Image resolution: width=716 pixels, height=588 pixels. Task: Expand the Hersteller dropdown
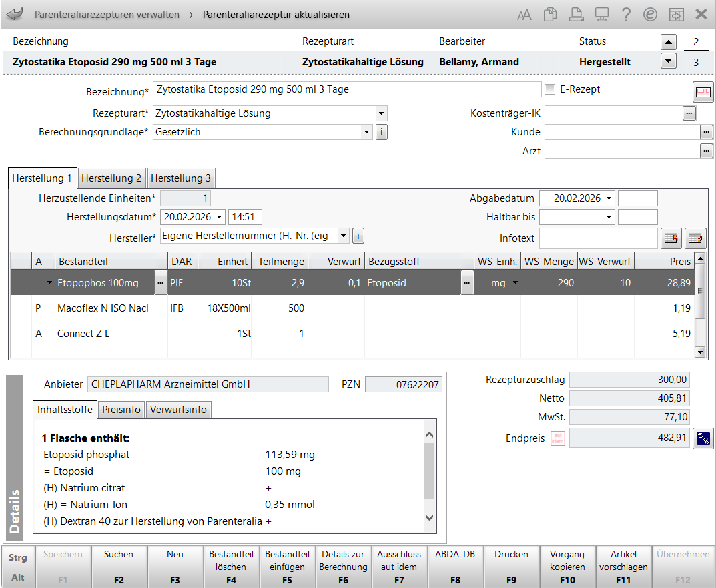pos(343,236)
